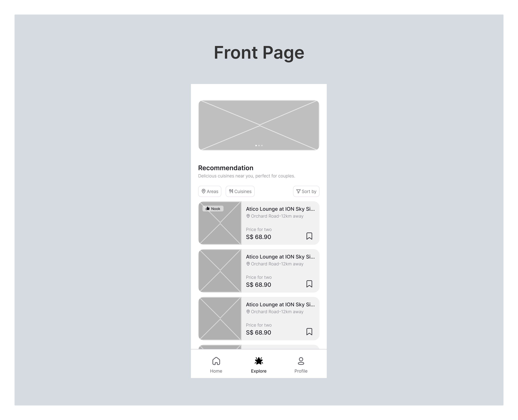The width and height of the screenshot is (518, 420).
Task: Click the third restaurant listing card
Action: 259,318
